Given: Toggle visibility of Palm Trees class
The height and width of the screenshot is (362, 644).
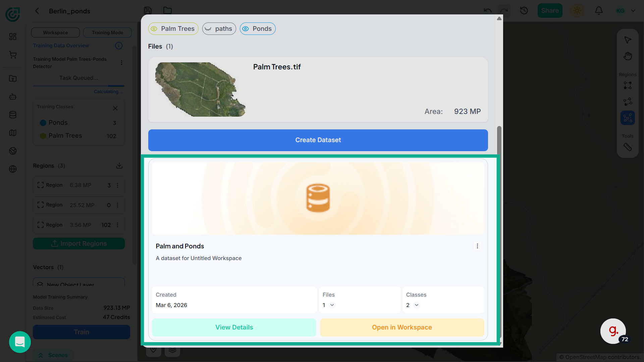Looking at the screenshot, I should point(154,29).
